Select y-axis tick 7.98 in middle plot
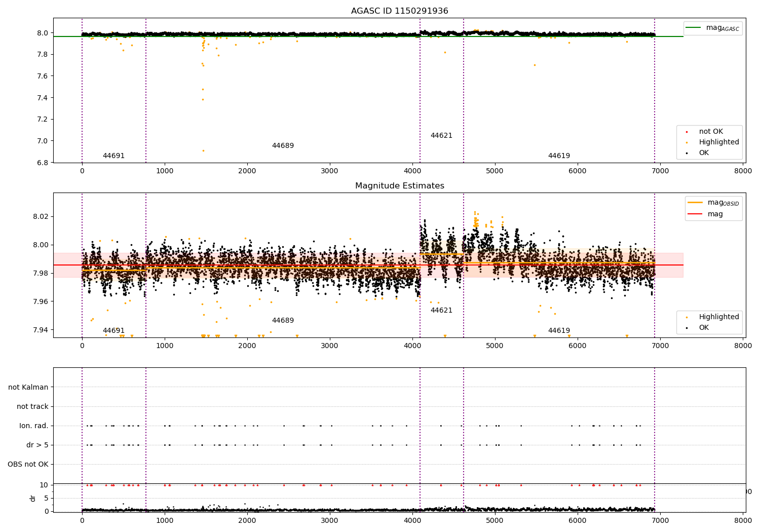The width and height of the screenshot is (760, 532). point(41,273)
